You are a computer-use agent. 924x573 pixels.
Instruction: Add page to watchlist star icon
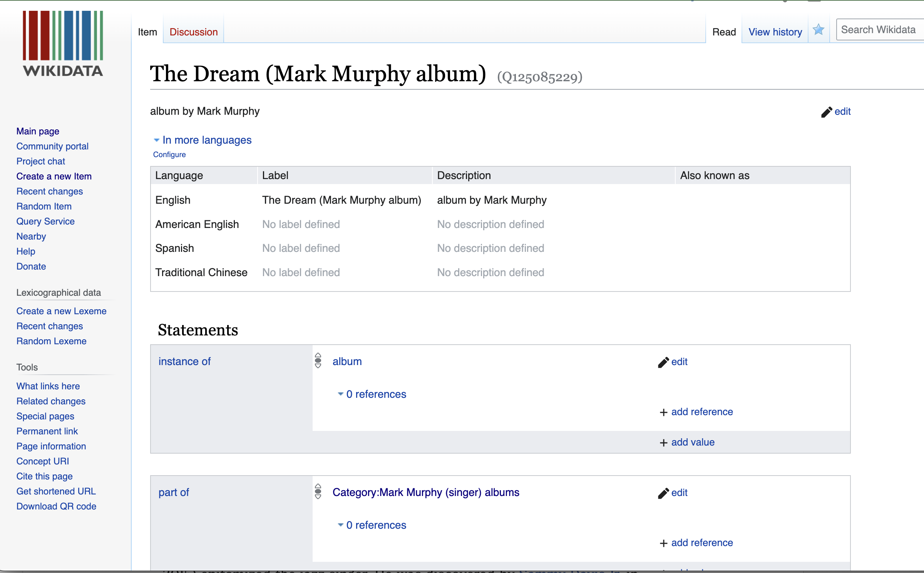pos(819,30)
